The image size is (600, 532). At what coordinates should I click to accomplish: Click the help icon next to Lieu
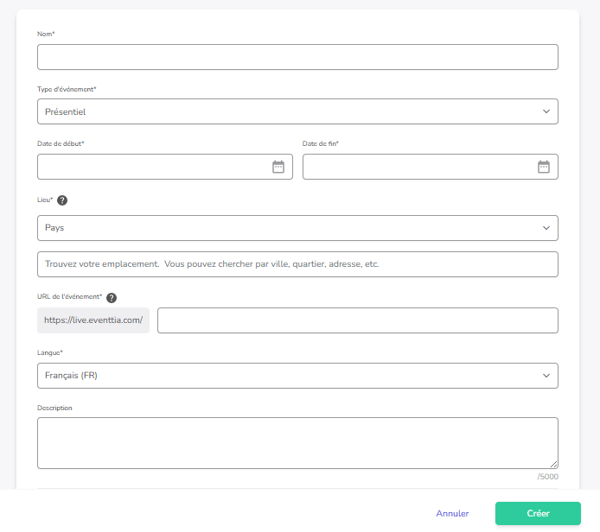62,200
